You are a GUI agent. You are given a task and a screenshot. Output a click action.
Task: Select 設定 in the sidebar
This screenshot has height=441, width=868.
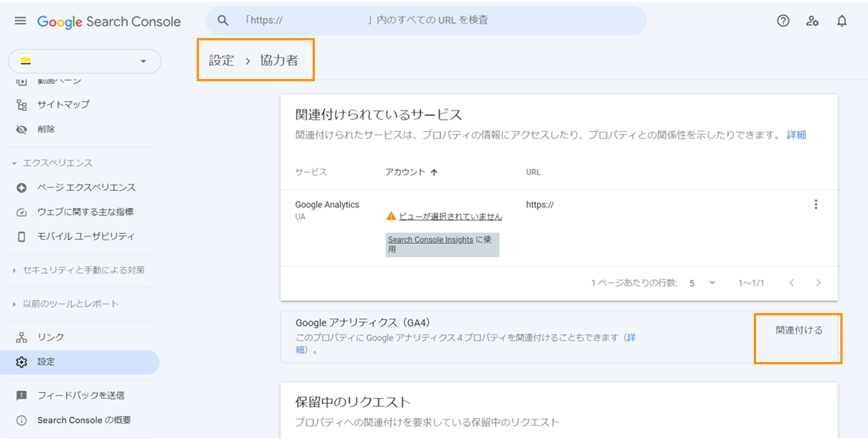click(x=80, y=362)
